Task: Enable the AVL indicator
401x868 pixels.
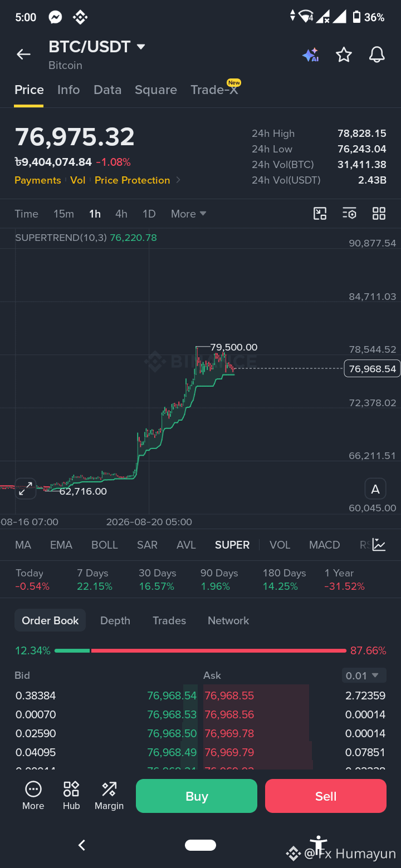Action: click(186, 545)
